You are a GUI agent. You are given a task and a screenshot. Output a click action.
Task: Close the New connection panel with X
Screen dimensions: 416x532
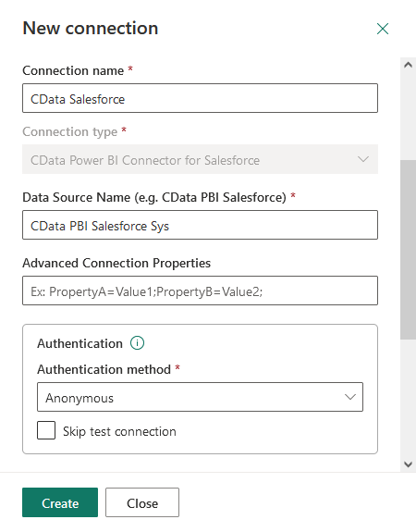tap(383, 29)
